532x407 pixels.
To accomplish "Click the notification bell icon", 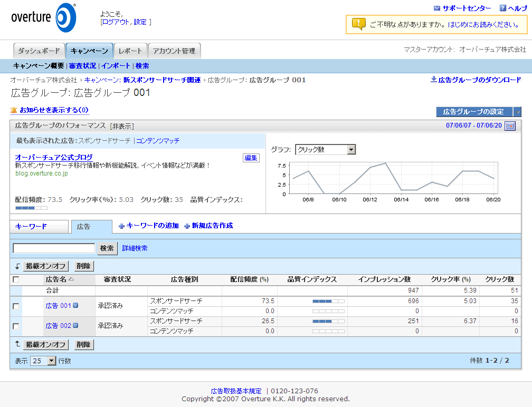I will pos(14,110).
